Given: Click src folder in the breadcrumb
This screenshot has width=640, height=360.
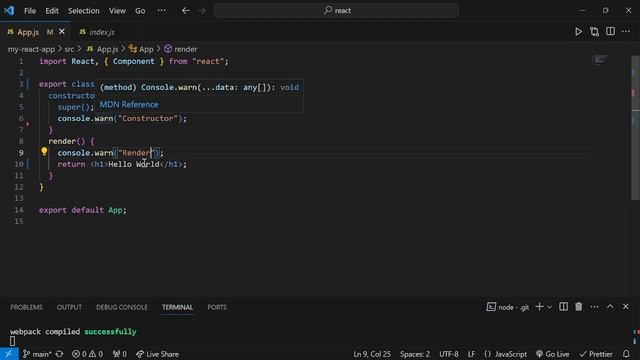Looking at the screenshot, I should (x=69, y=49).
